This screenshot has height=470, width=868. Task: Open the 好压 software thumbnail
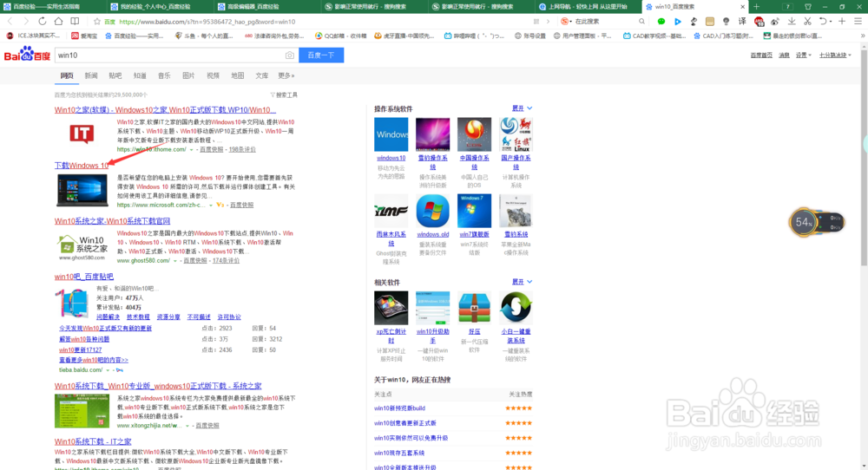click(x=474, y=308)
